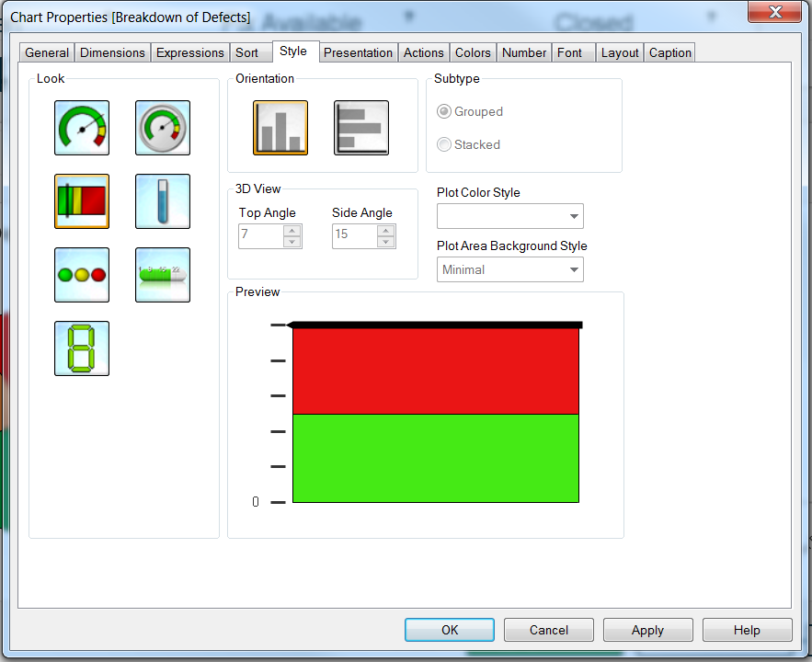Open the Layout tab

[620, 52]
